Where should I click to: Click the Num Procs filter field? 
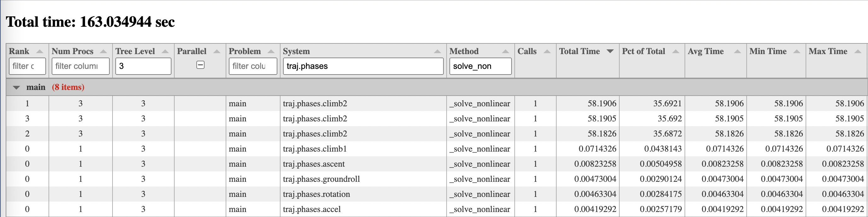point(81,66)
